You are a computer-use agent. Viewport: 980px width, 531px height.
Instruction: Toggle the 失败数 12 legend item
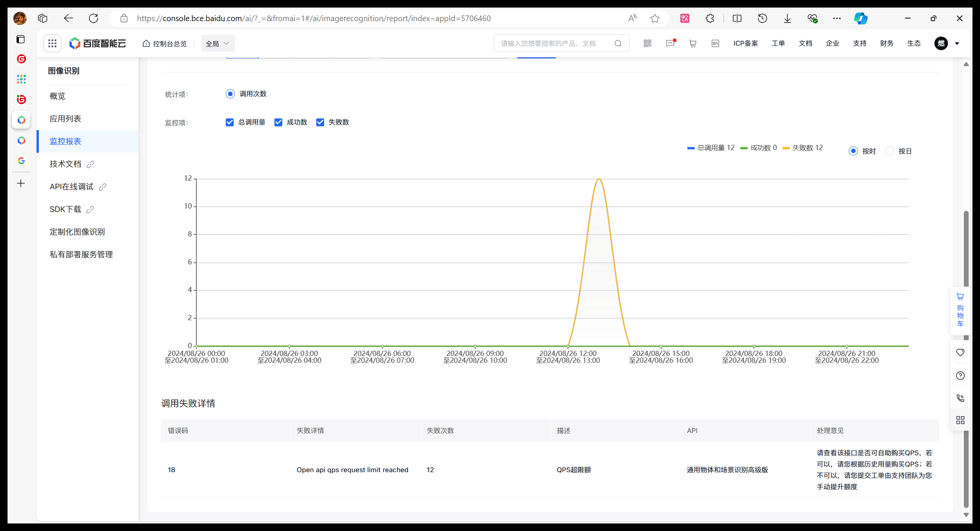coord(802,148)
